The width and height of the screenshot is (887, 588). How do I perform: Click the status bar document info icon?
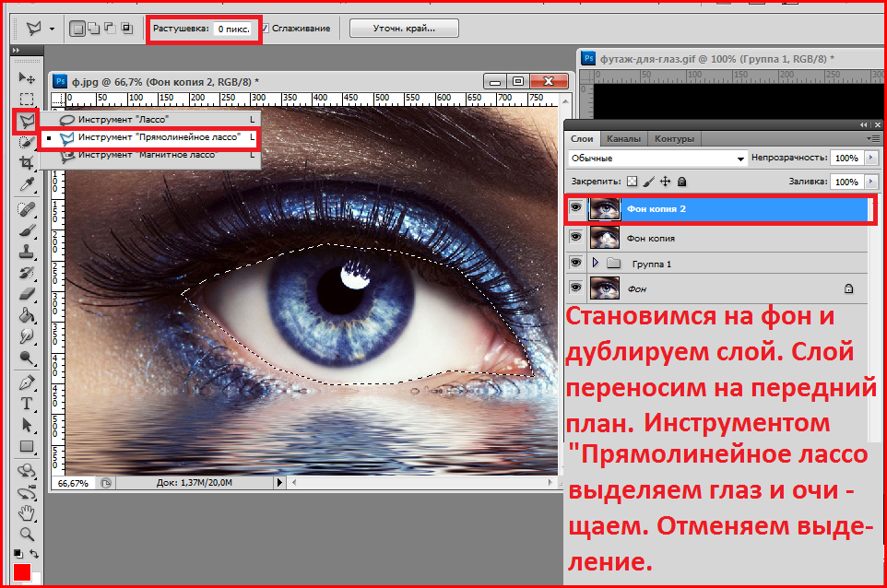(106, 483)
